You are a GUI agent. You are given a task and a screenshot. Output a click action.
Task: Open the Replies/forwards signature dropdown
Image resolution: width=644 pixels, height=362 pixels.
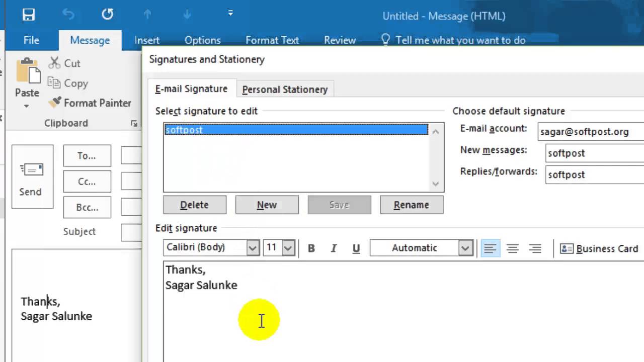[x=595, y=174]
